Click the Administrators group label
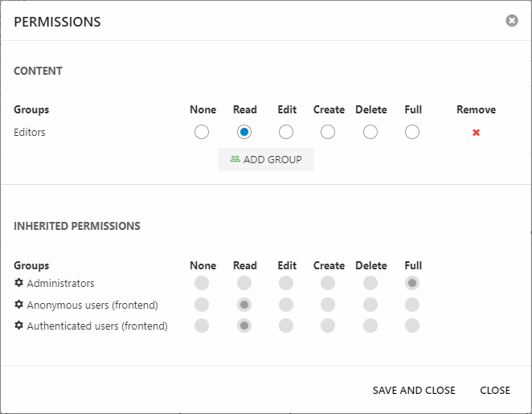Screen dimensions: 532x414 point(60,283)
